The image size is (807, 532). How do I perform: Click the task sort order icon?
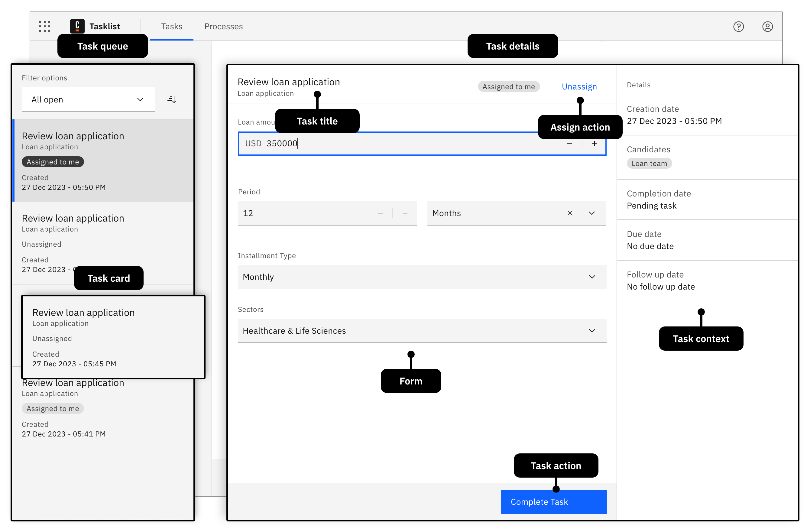[x=172, y=99]
